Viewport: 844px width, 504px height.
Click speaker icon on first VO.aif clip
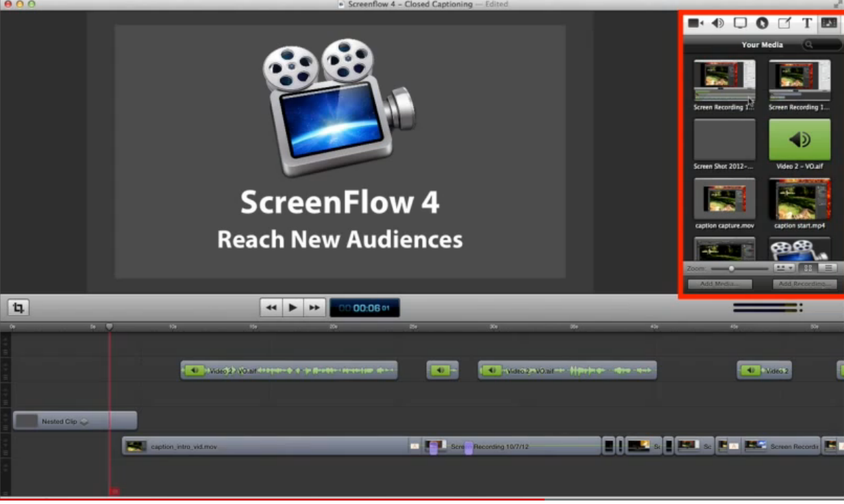(x=195, y=370)
